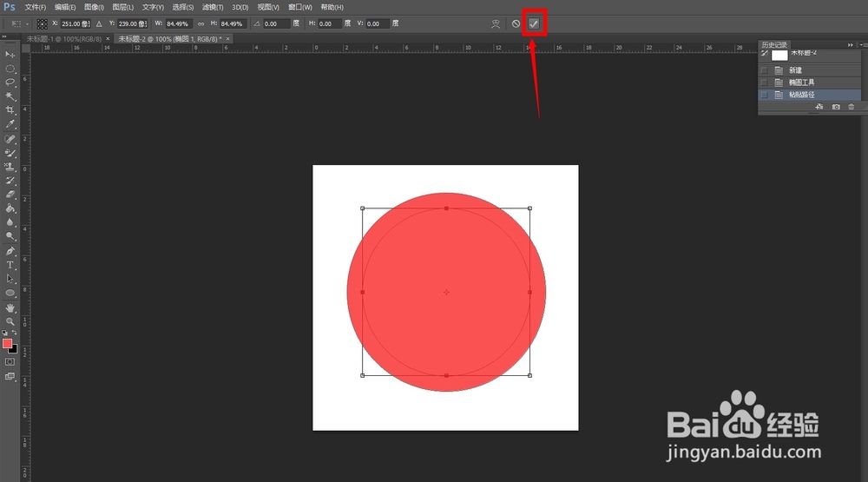Image resolution: width=868 pixels, height=482 pixels.
Task: Close the 未标题-2 document tab
Action: (227, 39)
